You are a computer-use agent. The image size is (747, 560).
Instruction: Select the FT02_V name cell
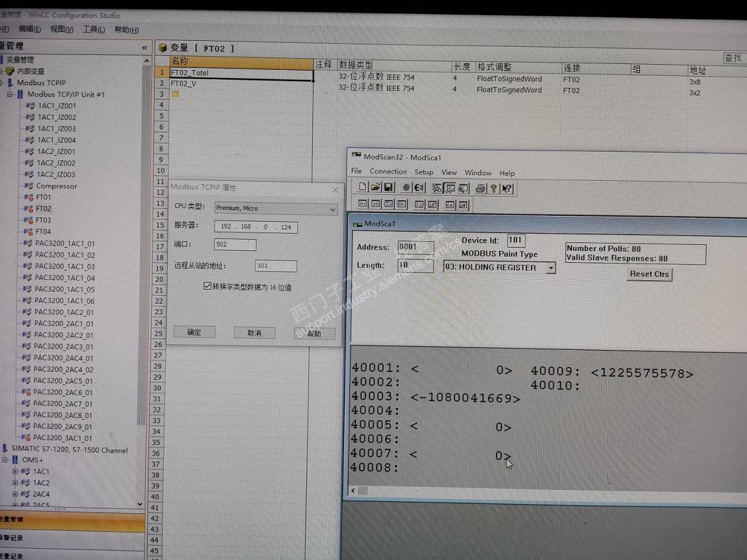point(242,84)
